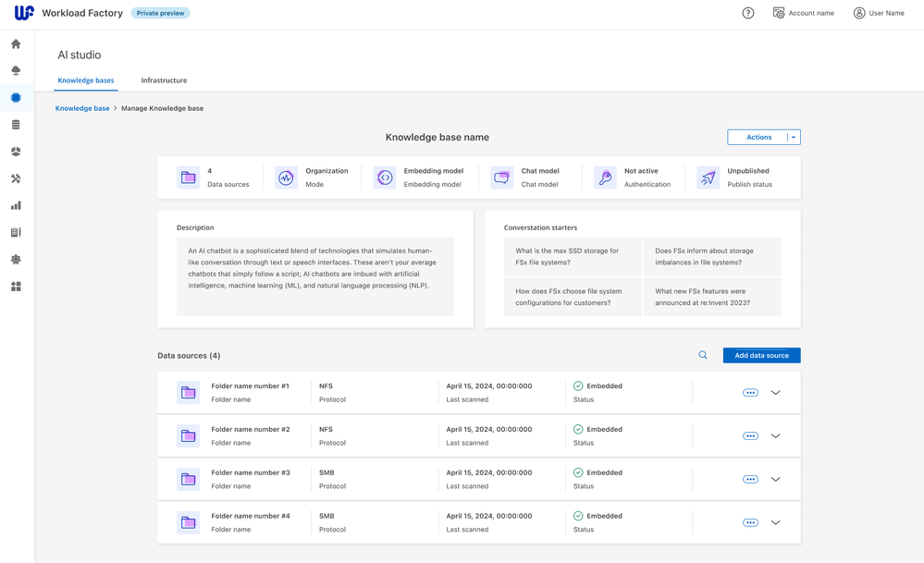Expand the Folder name number #4 row
Screen dimensions: 924x563
(x=775, y=522)
